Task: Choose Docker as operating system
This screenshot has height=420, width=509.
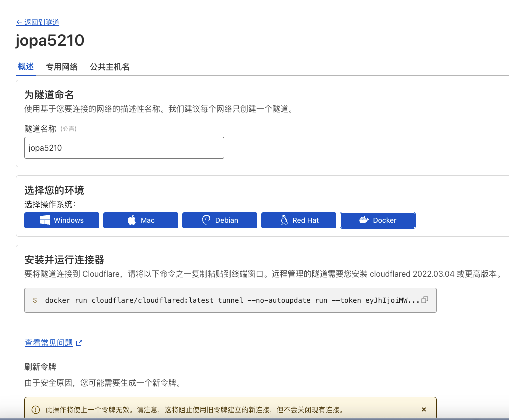Action: [378, 220]
